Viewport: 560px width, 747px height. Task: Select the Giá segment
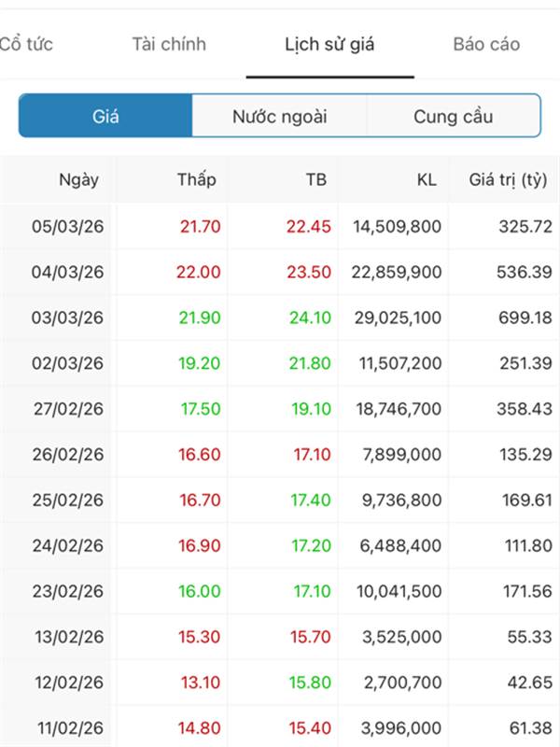(x=105, y=117)
